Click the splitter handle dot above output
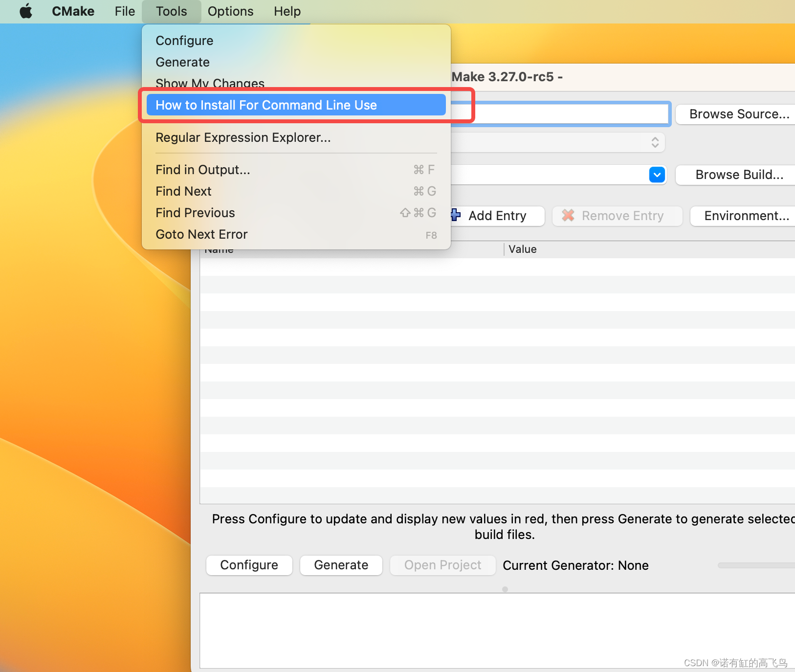Image resolution: width=795 pixels, height=672 pixels. [505, 589]
